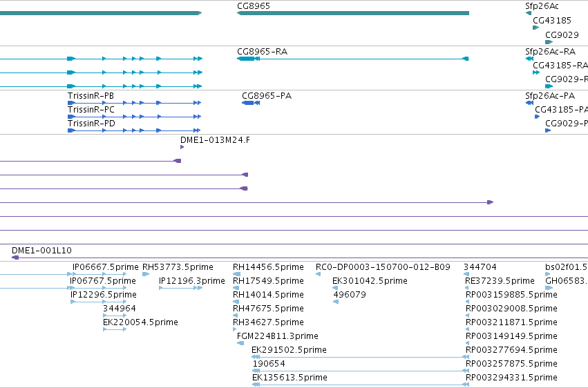Image resolution: width=588 pixels, height=388 pixels.
Task: Select the IP06767.5prime EST label
Action: point(103,281)
